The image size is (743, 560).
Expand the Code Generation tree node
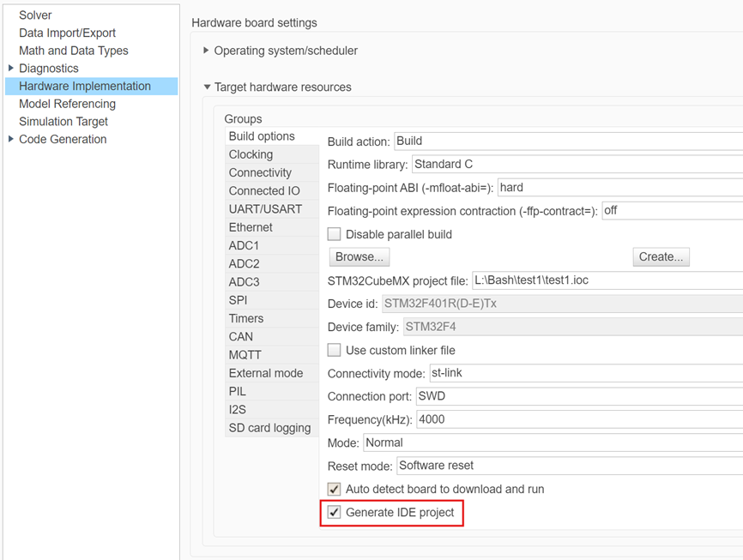click(x=10, y=140)
